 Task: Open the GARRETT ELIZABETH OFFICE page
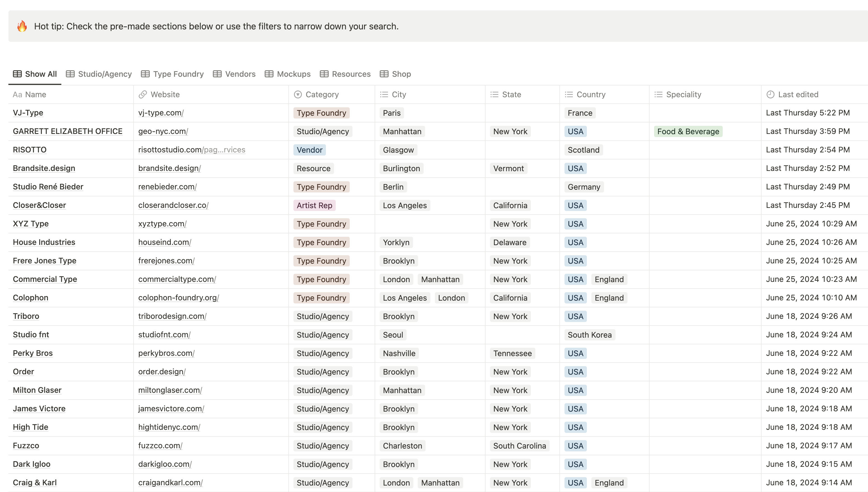[x=67, y=131]
